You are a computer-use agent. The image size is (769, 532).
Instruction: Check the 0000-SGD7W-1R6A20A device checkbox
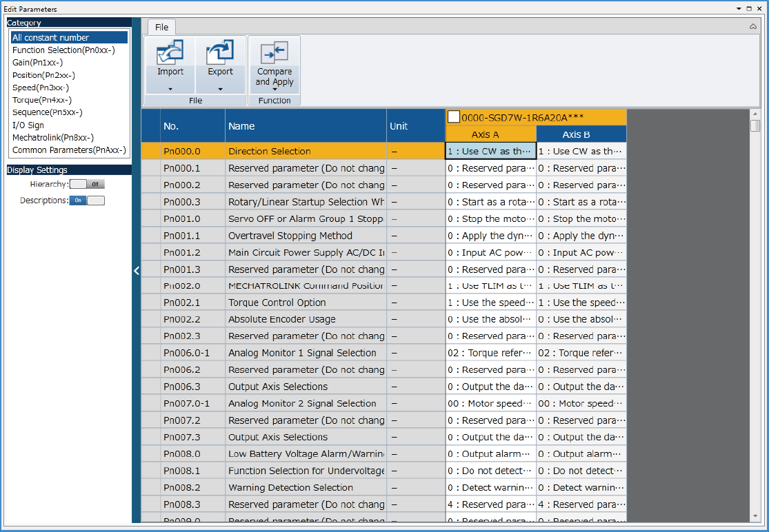454,117
